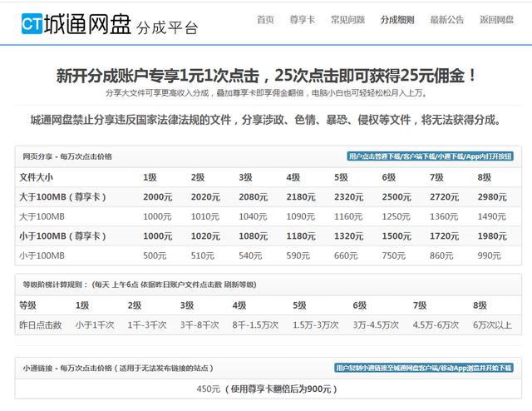Click the 2980元 price cell

coord(492,197)
